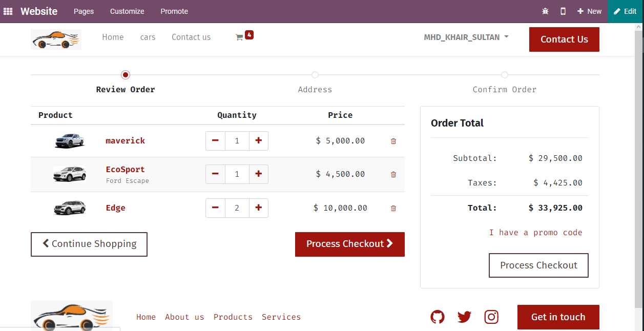Open the Twitter icon in footer

464,317
